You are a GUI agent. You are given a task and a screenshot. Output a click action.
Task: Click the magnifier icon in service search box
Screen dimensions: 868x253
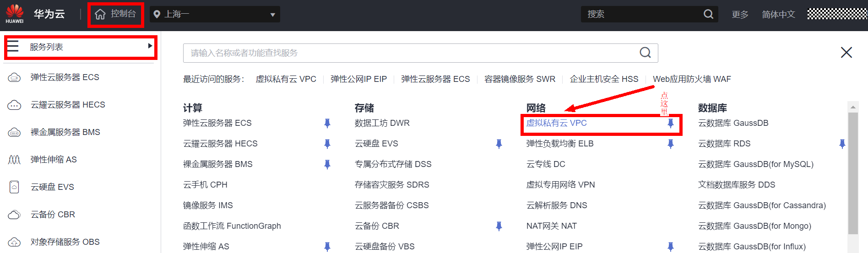[646, 53]
